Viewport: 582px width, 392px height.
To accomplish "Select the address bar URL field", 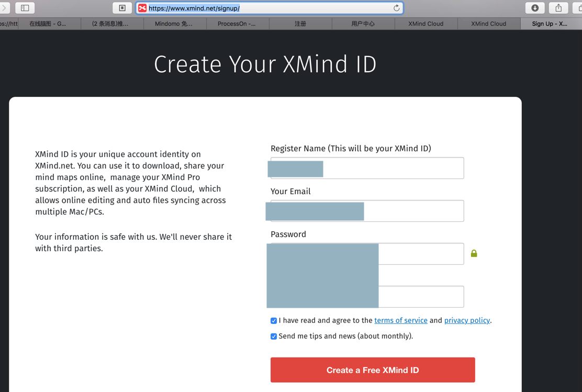I will pos(270,8).
